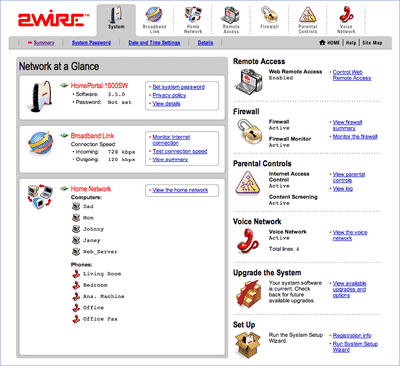
Task: Open the Voice Network tab
Action: [x=346, y=20]
